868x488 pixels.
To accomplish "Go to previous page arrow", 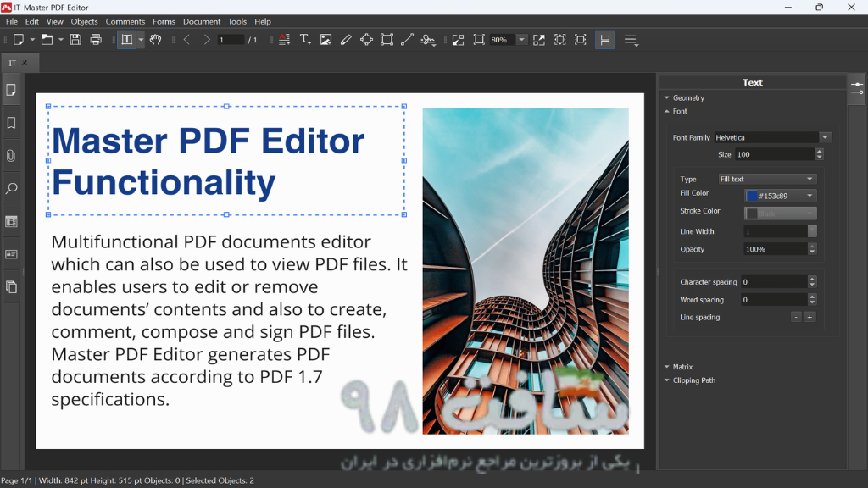I will [x=187, y=40].
